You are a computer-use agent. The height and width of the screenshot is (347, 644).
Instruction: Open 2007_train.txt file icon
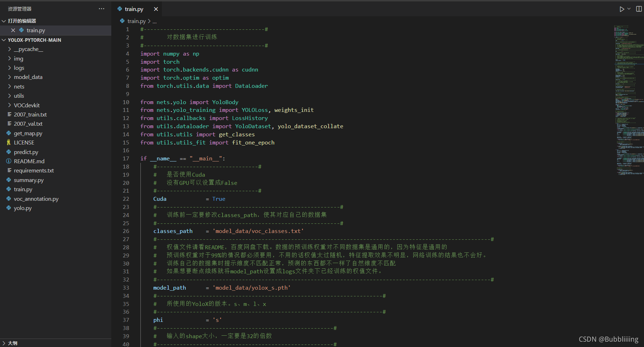[x=9, y=114]
